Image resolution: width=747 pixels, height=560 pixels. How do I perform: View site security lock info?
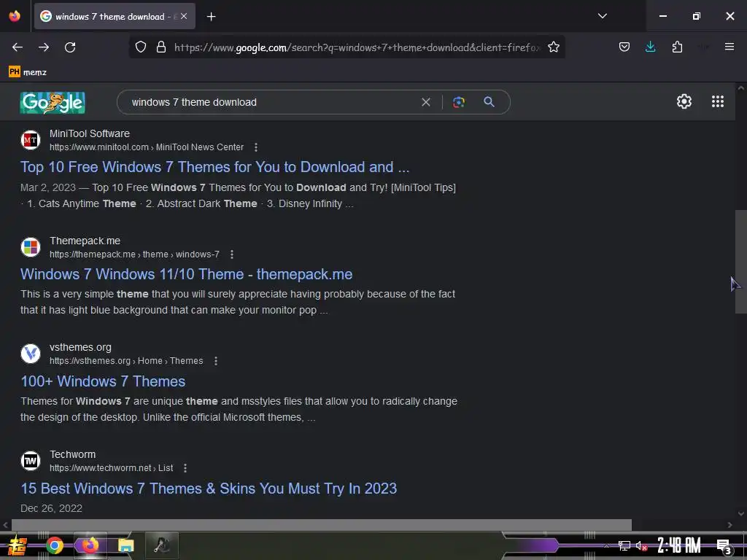(161, 47)
